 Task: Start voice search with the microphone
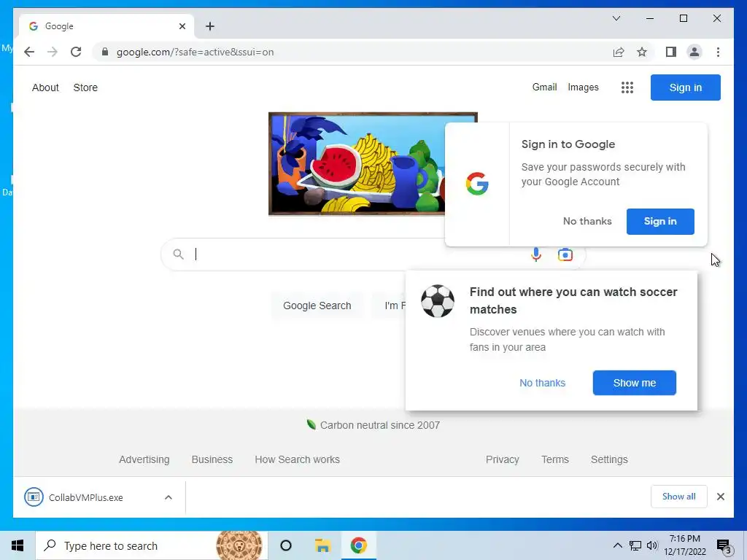(x=536, y=254)
